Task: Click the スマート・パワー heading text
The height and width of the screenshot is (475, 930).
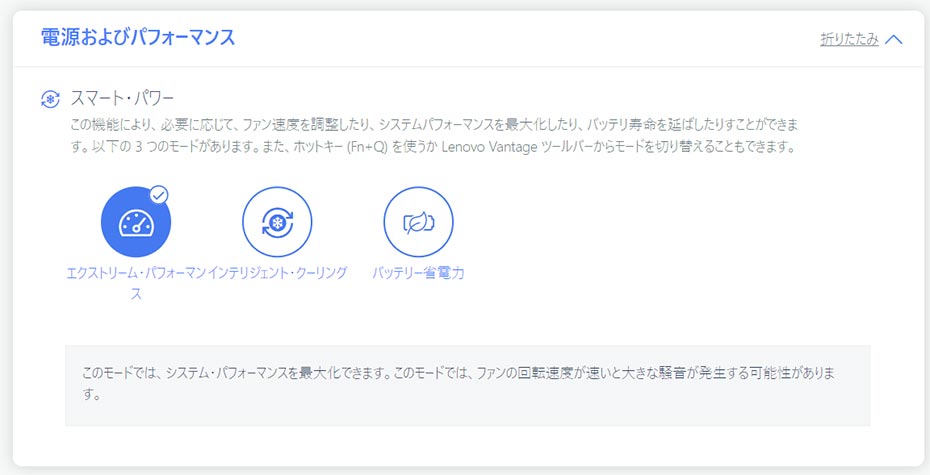Action: click(x=122, y=99)
